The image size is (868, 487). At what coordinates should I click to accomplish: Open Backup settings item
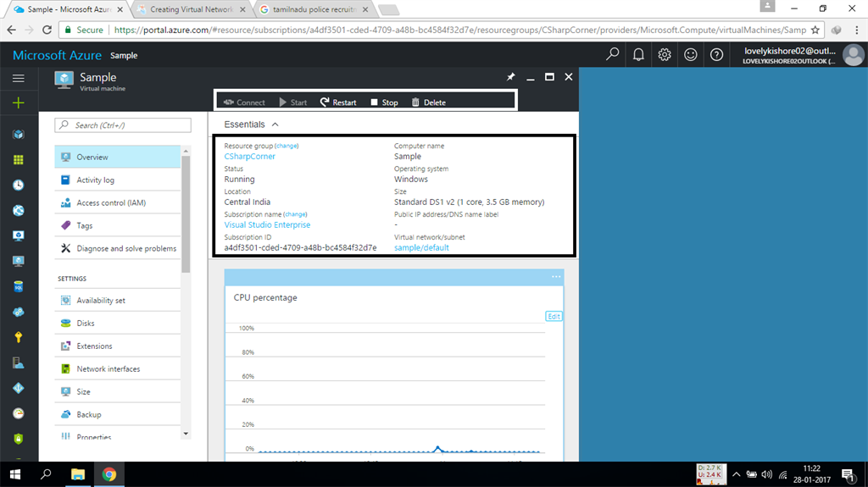pos(117,414)
